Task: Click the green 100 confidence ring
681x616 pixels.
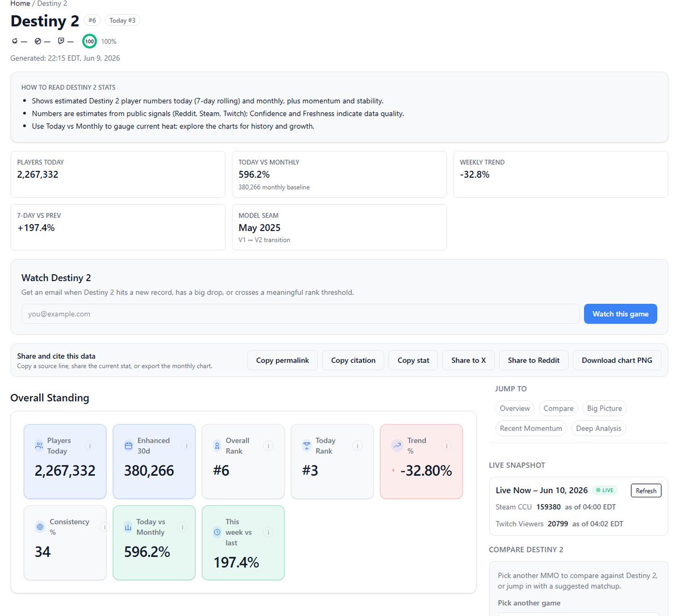Action: 89,41
